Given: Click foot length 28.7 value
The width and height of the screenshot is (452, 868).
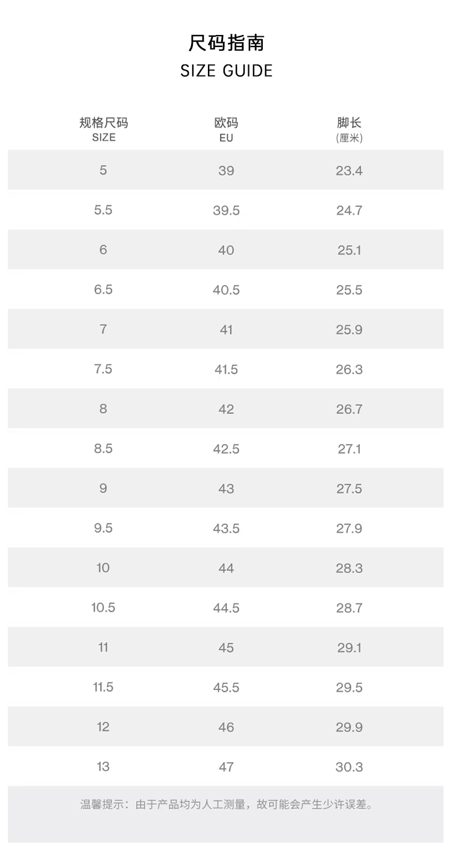Looking at the screenshot, I should pyautogui.click(x=349, y=608).
